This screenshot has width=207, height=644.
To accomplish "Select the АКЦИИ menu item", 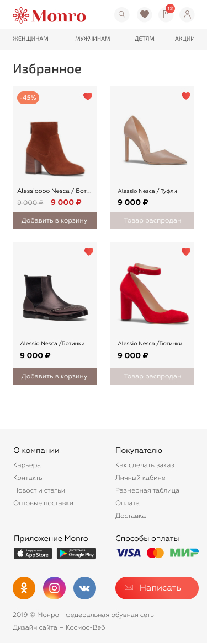I will [185, 39].
